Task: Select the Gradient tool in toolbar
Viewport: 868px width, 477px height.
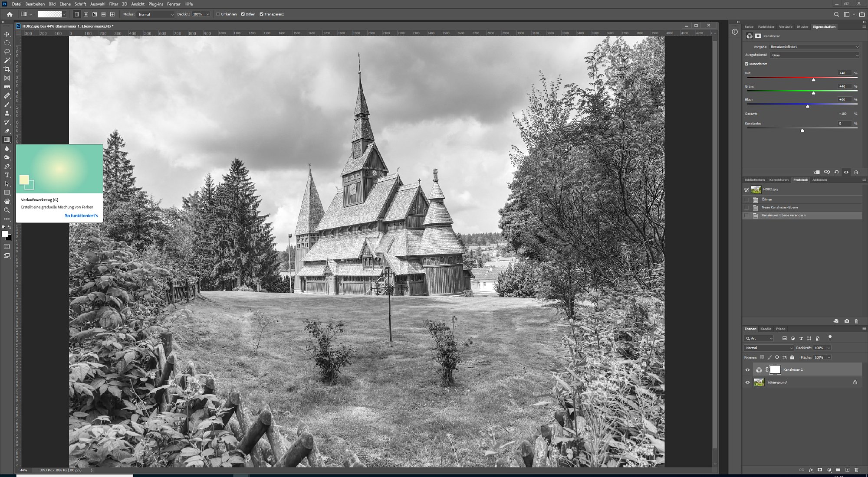Action: pos(7,140)
